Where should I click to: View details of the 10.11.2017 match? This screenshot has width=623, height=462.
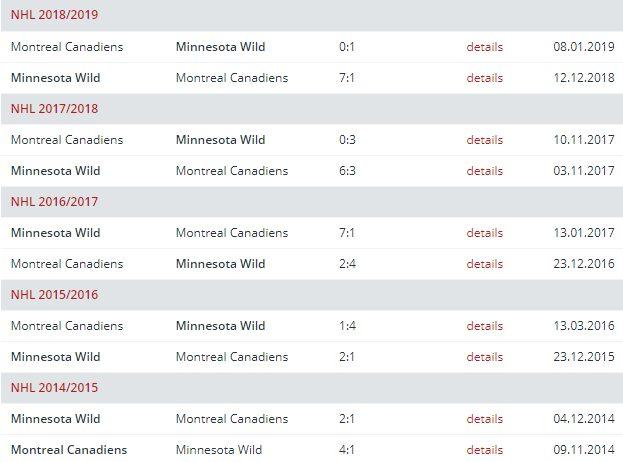pyautogui.click(x=484, y=140)
